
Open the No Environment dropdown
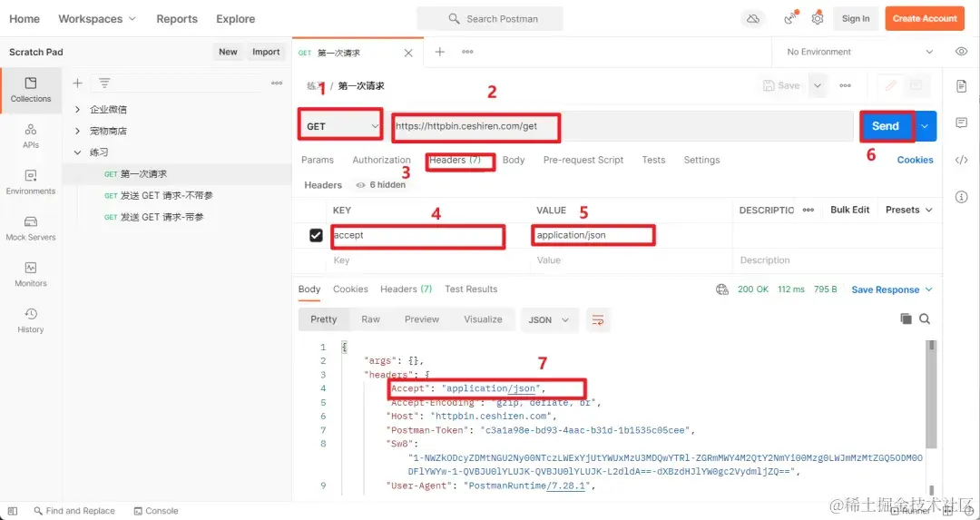pos(859,52)
